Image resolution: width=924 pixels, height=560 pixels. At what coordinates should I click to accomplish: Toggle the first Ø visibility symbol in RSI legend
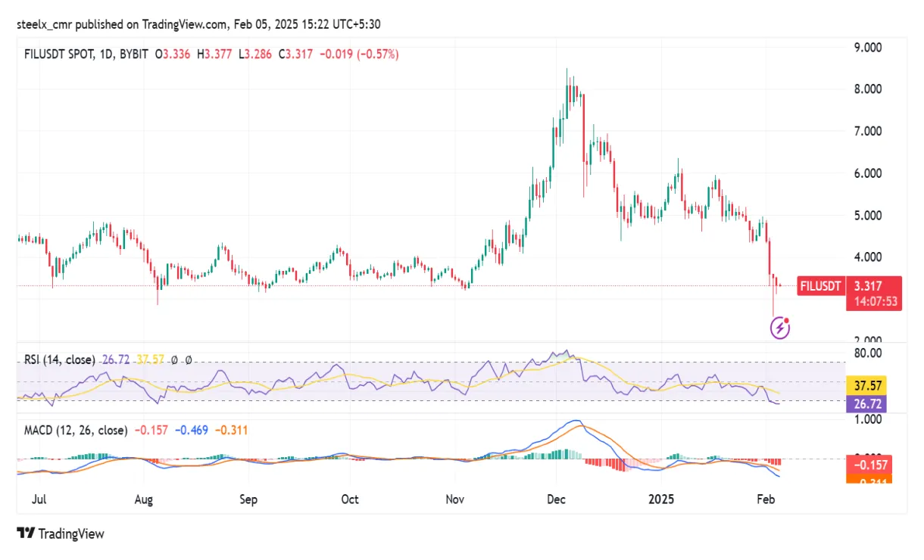(x=173, y=360)
